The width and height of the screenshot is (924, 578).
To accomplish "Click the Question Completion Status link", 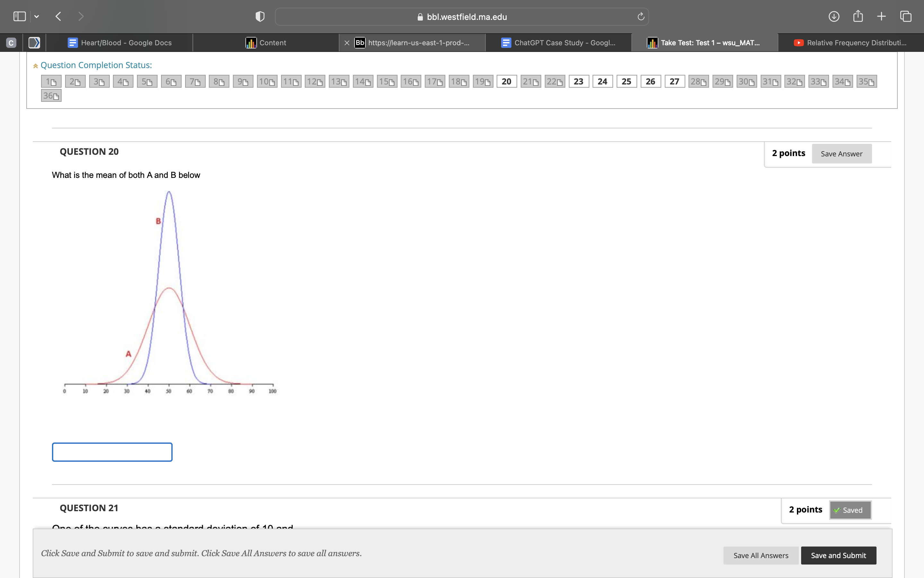I will click(x=96, y=65).
